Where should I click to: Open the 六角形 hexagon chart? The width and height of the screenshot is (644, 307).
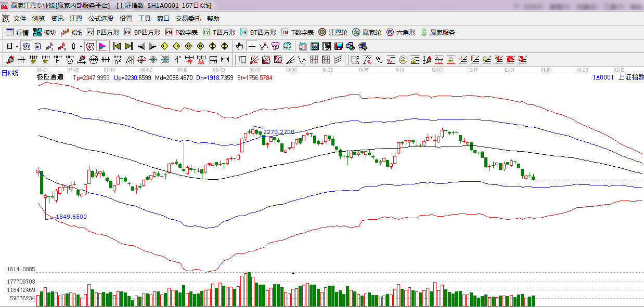pos(401,32)
